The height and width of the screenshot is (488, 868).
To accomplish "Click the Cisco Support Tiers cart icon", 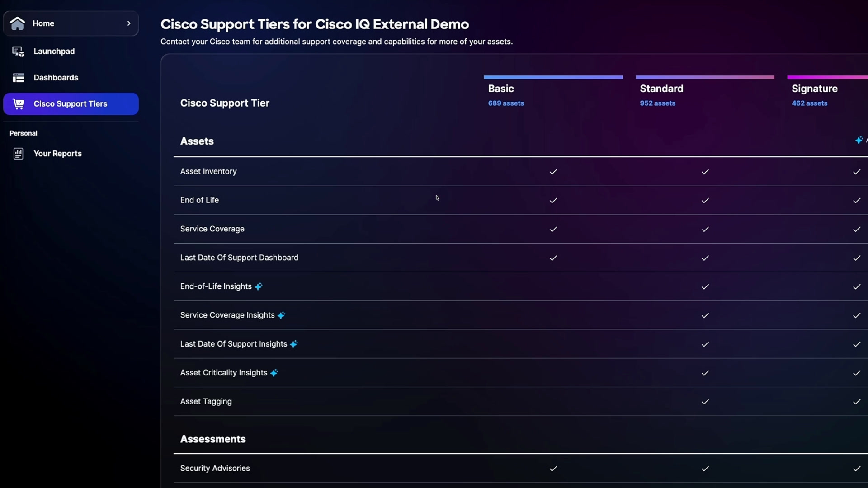I will (x=18, y=104).
